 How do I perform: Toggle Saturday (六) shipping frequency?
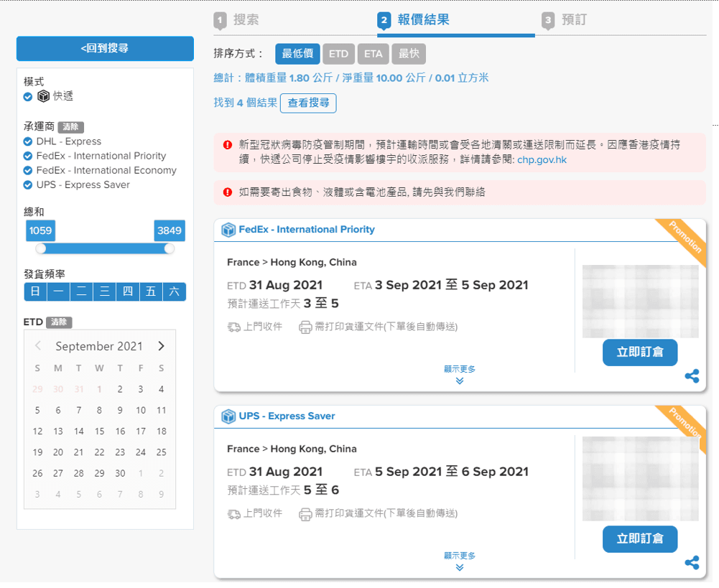(175, 291)
